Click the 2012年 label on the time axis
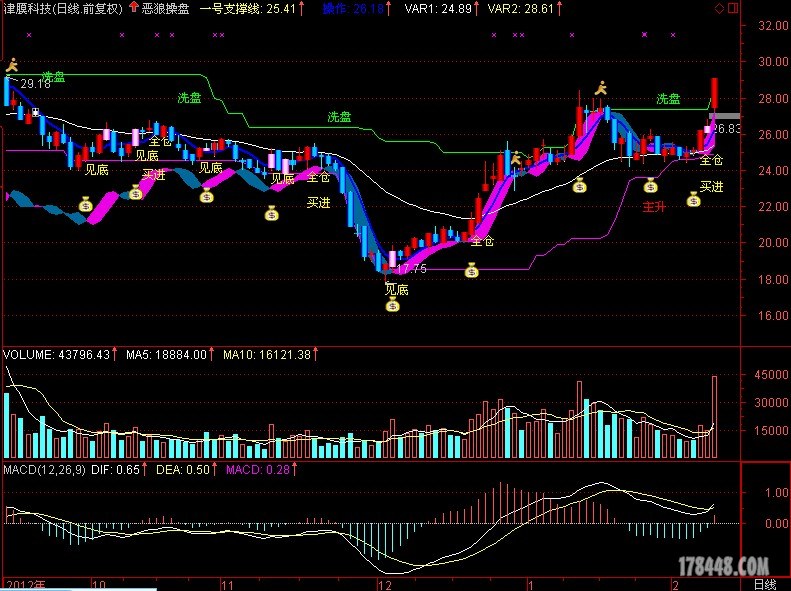Screen dimensions: 791x591 [24, 585]
